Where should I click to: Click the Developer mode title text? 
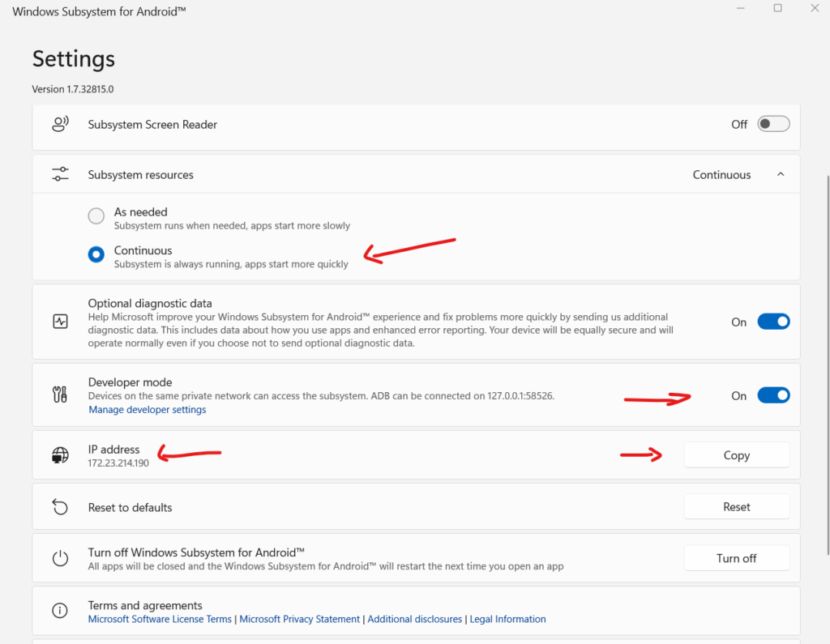click(x=130, y=382)
